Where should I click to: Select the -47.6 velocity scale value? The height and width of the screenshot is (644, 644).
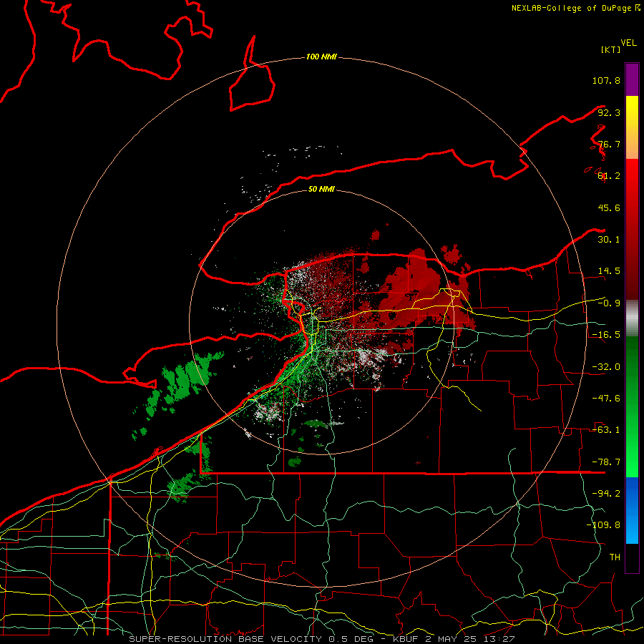[606, 399]
